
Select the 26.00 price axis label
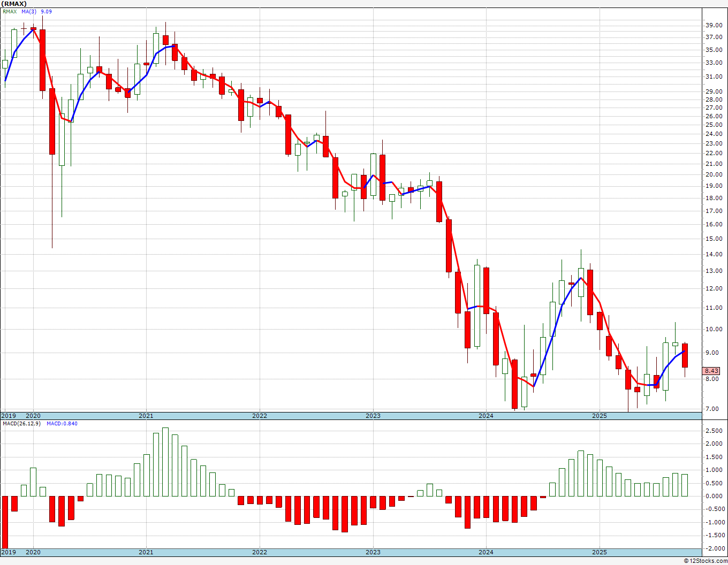pyautogui.click(x=714, y=116)
